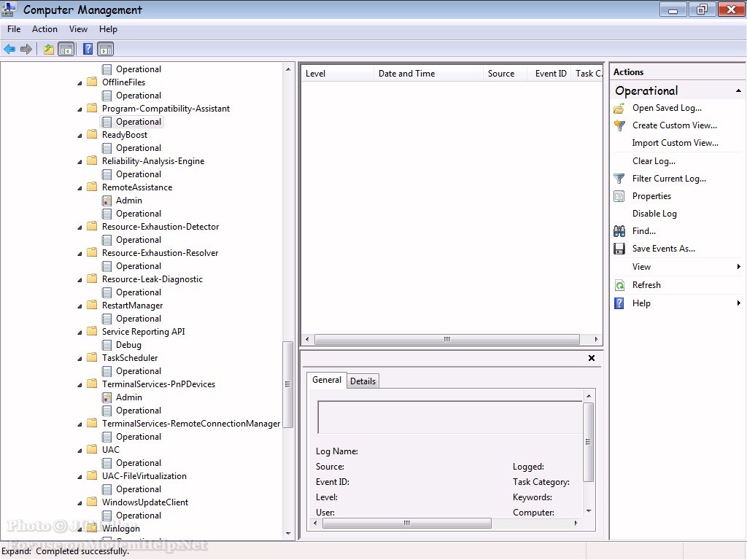This screenshot has height=560, width=747.
Task: Click the Forward arrow toolbar icon
Action: click(x=26, y=49)
